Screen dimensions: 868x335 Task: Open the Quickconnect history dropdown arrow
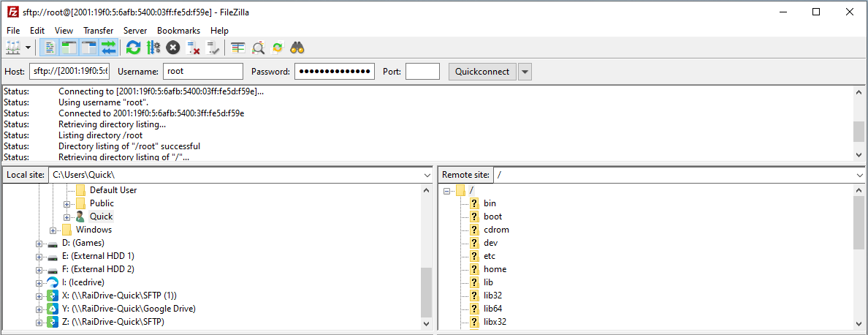click(x=525, y=72)
